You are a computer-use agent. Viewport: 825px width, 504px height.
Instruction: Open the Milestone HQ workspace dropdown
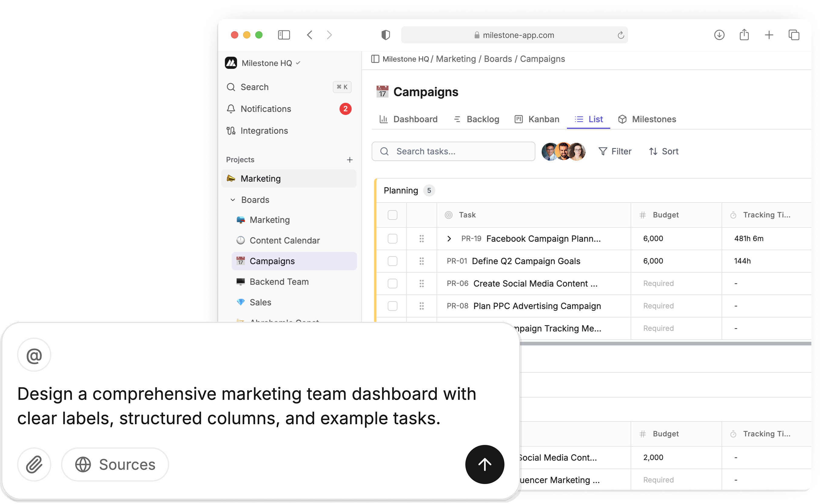coord(266,63)
